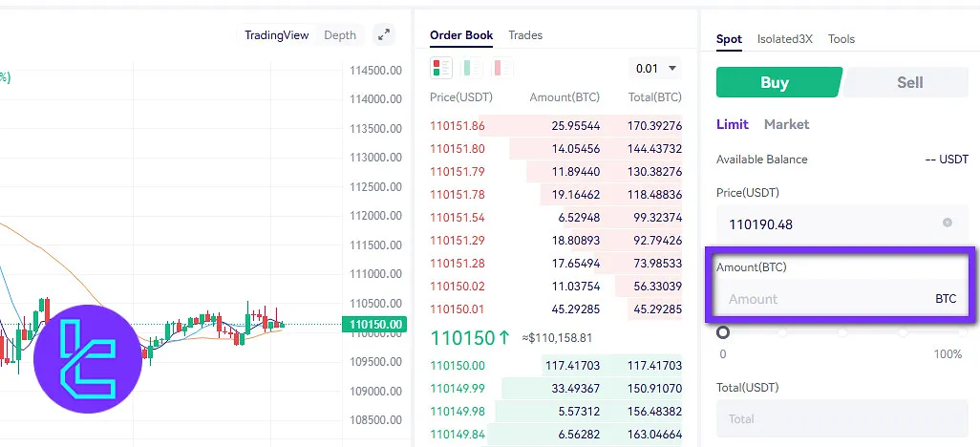Click the Amount BTC input field

coord(842,299)
